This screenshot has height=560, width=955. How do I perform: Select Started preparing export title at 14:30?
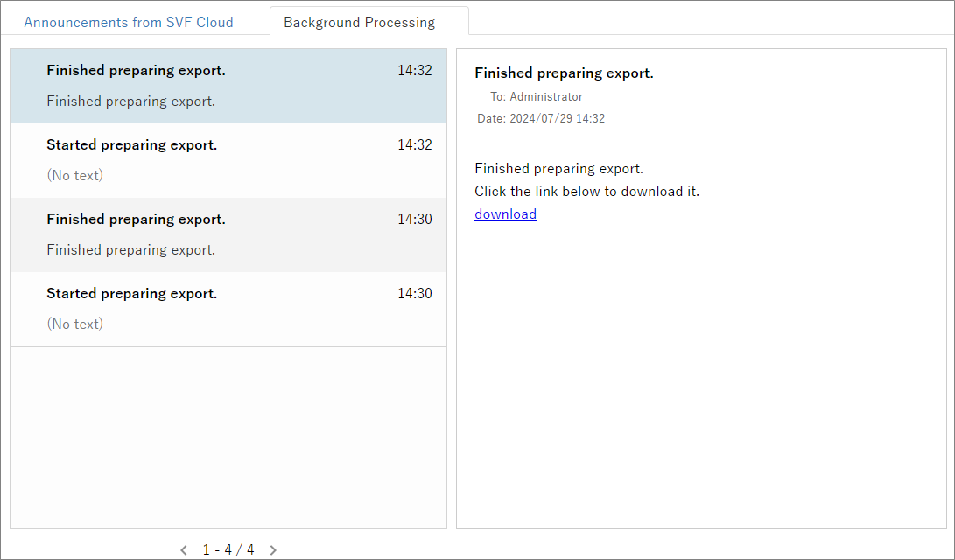[x=131, y=293]
